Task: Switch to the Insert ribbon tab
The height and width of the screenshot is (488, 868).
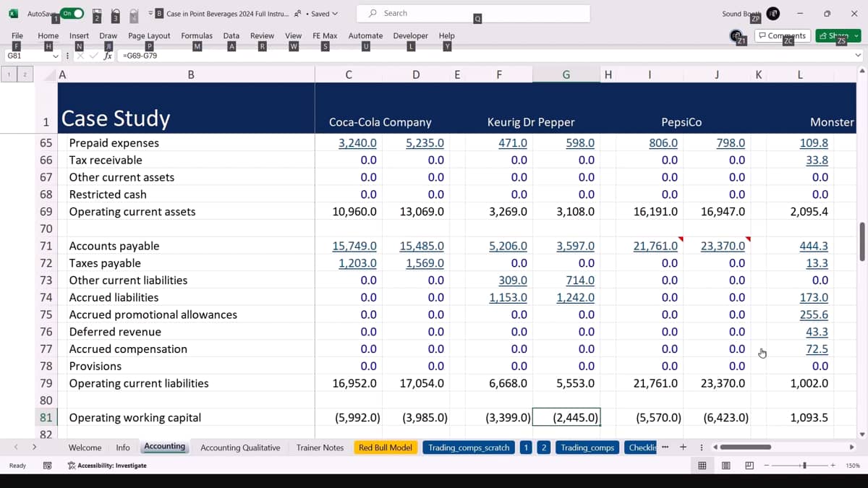Action: click(x=79, y=35)
